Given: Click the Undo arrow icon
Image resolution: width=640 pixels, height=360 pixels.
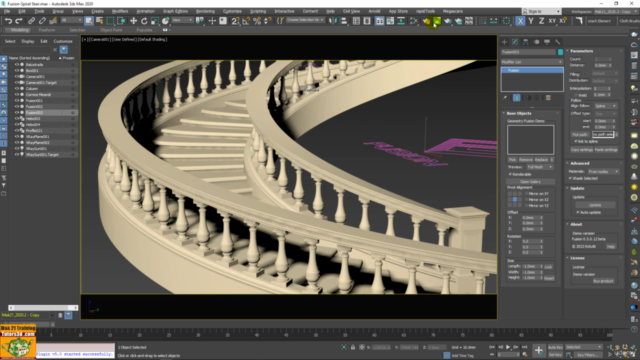Looking at the screenshot, I should pyautogui.click(x=8, y=21).
